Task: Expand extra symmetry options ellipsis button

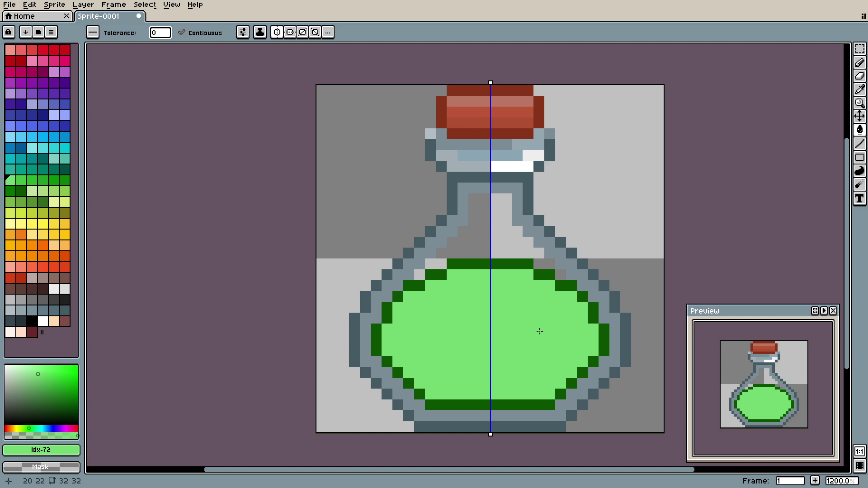Action: click(328, 32)
